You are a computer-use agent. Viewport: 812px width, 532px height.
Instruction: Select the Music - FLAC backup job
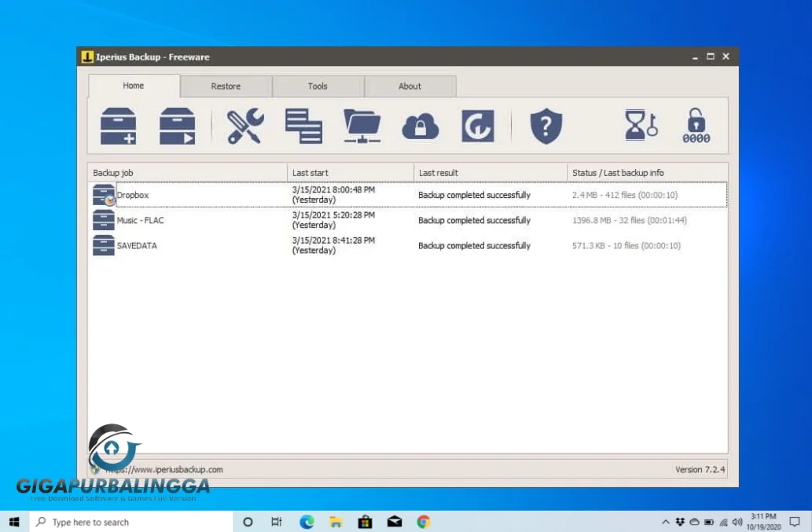pyautogui.click(x=141, y=221)
